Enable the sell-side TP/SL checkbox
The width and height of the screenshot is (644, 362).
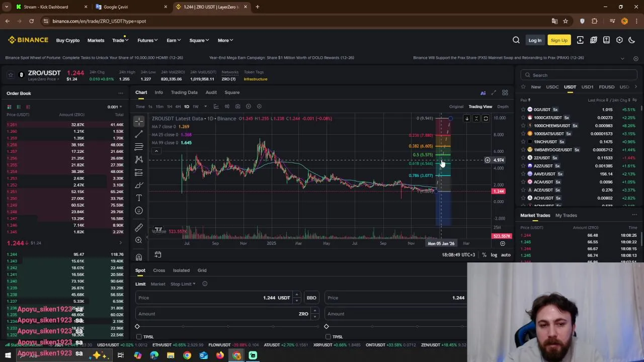(328, 337)
